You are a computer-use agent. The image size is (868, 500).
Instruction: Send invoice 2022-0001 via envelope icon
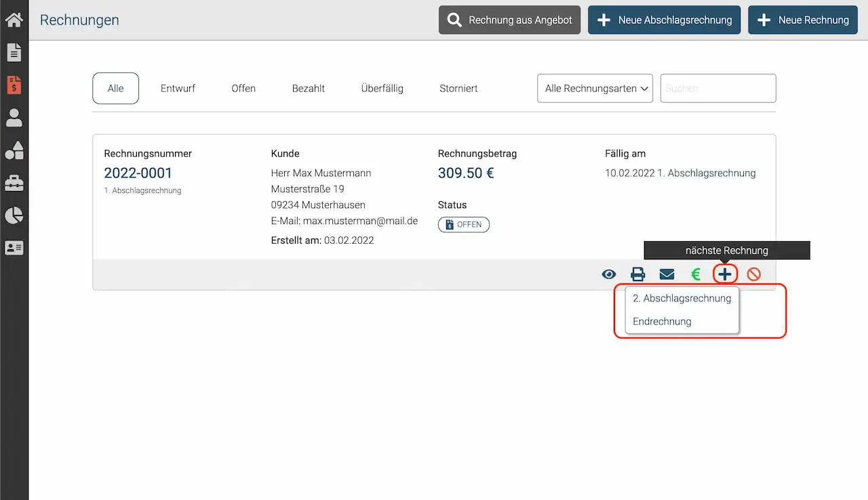point(667,274)
